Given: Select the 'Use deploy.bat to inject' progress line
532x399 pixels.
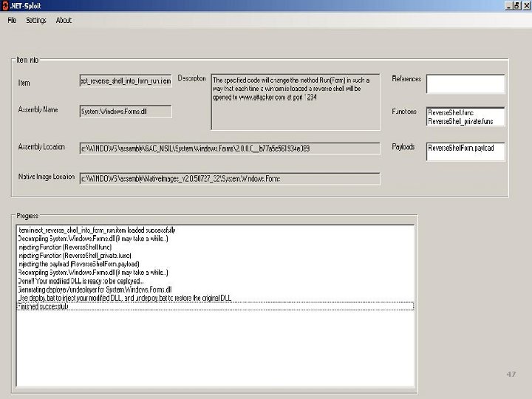Looking at the screenshot, I should (216, 298).
